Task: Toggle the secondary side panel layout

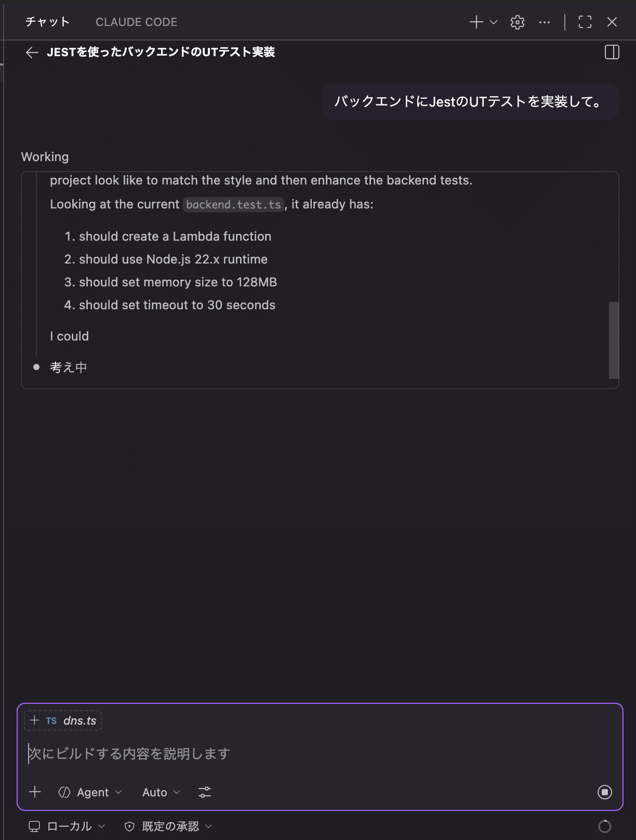Action: pyautogui.click(x=612, y=52)
